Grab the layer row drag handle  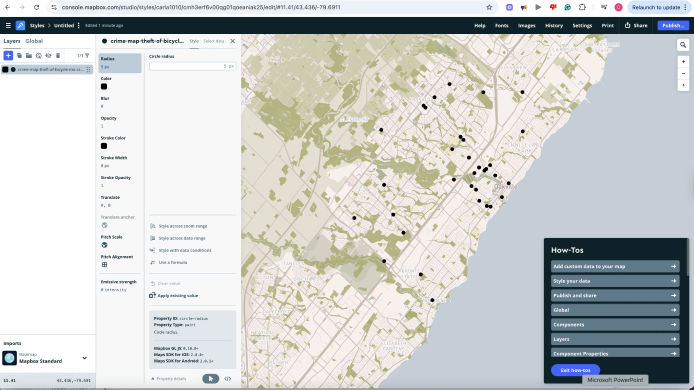(89, 70)
